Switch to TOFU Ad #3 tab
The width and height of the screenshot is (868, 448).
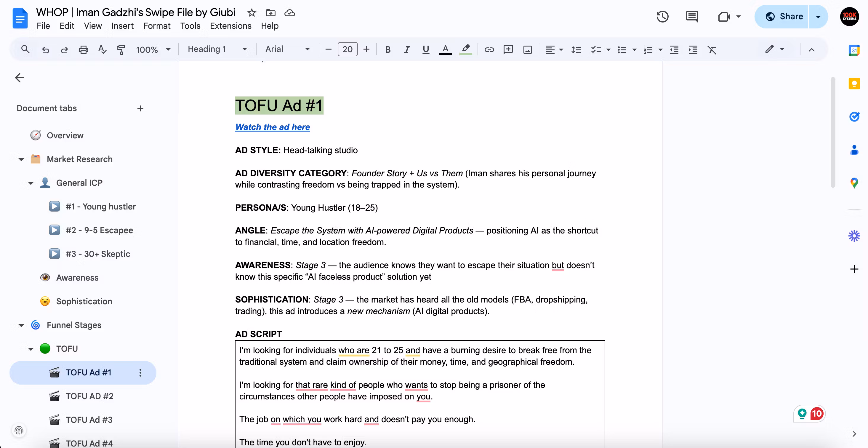tap(89, 420)
